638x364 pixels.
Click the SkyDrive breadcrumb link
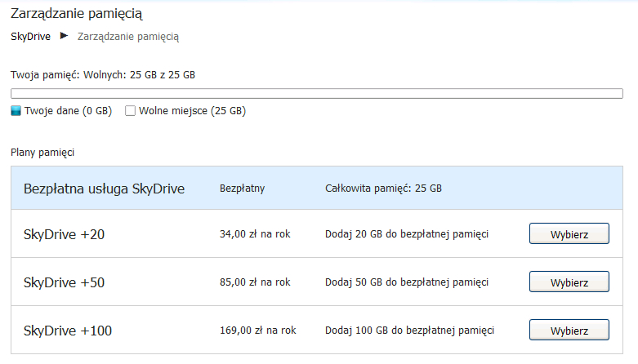[30, 37]
